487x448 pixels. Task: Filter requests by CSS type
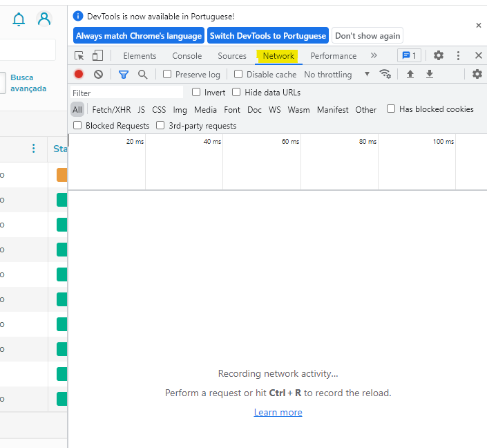[x=159, y=110]
